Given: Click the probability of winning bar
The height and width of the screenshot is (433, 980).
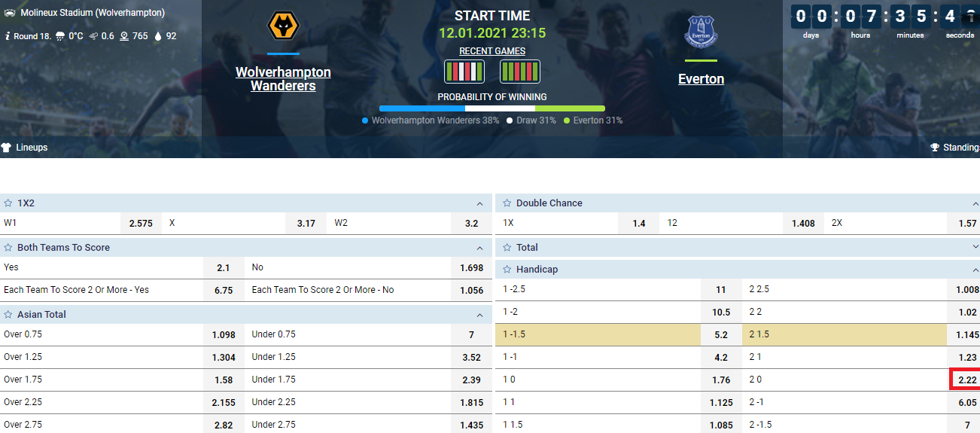Looking at the screenshot, I should (492, 108).
